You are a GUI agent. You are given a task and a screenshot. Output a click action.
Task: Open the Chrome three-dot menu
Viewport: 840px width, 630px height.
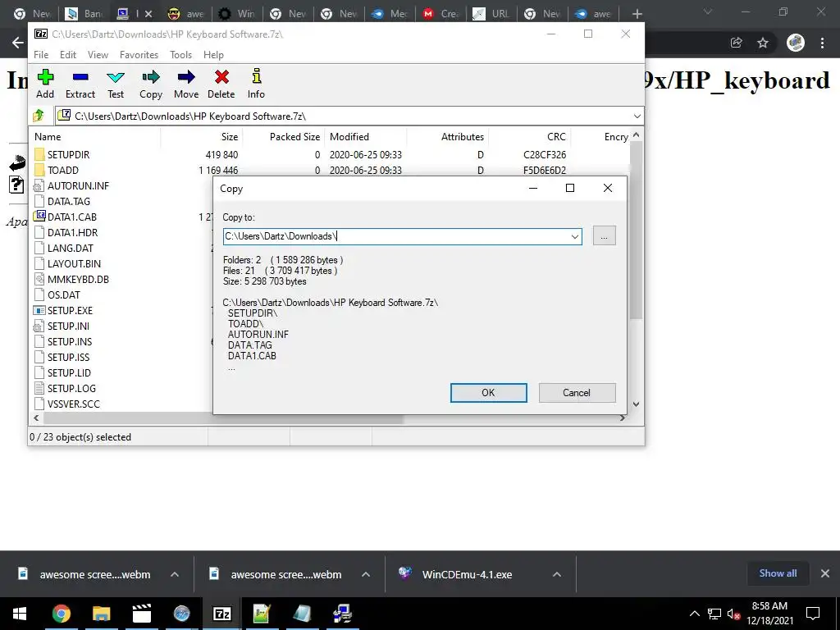coord(822,43)
